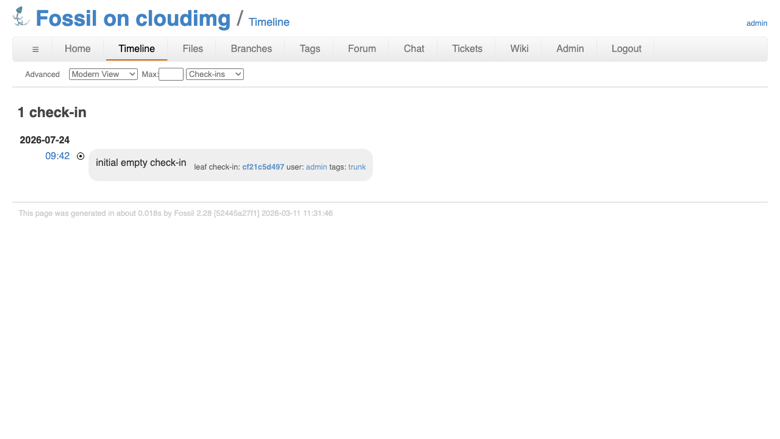The image size is (780, 439).
Task: Click the Fossil logo icon
Action: (x=21, y=16)
